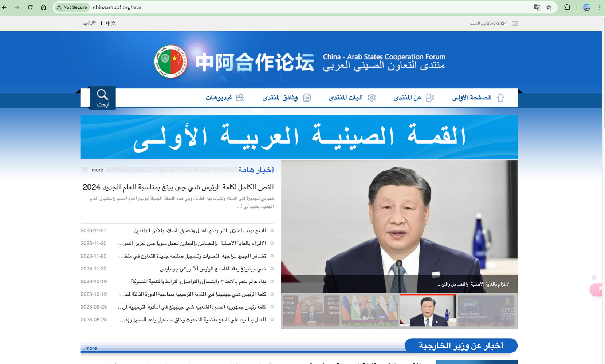Click the translate page icon in address bar
605x364 pixels.
tap(537, 7)
